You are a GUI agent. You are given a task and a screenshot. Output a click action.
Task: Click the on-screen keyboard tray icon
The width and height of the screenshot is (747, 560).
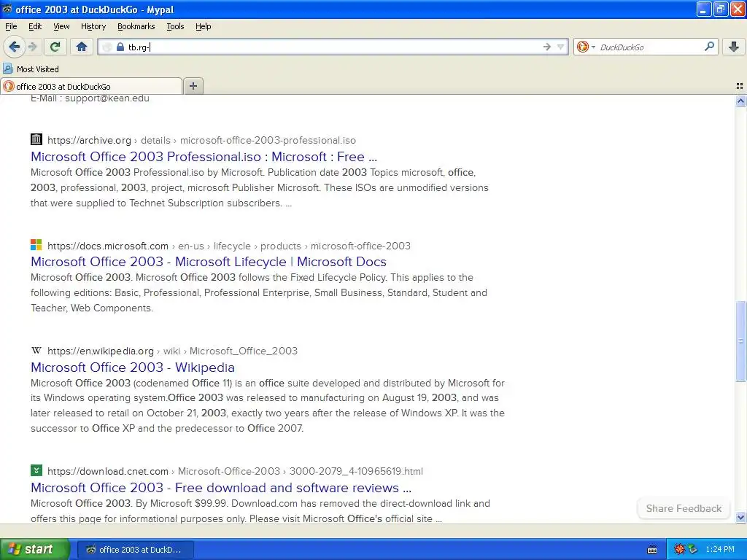pos(651,550)
